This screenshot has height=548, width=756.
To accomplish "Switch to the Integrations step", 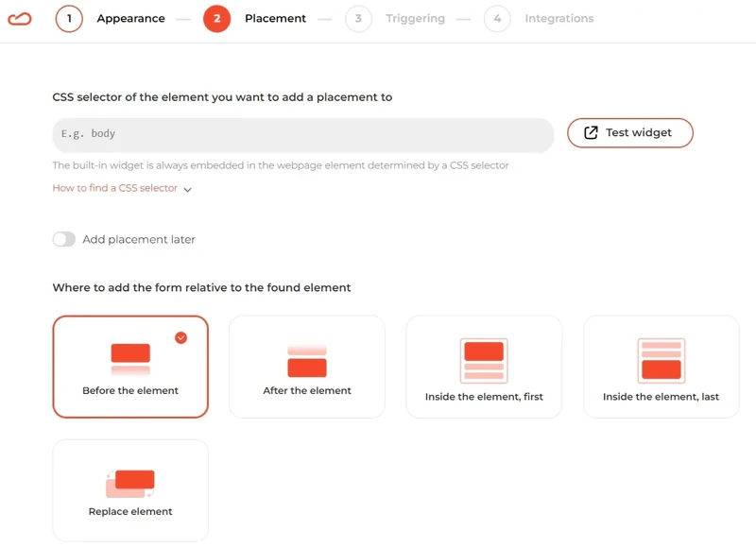I will pyautogui.click(x=558, y=18).
